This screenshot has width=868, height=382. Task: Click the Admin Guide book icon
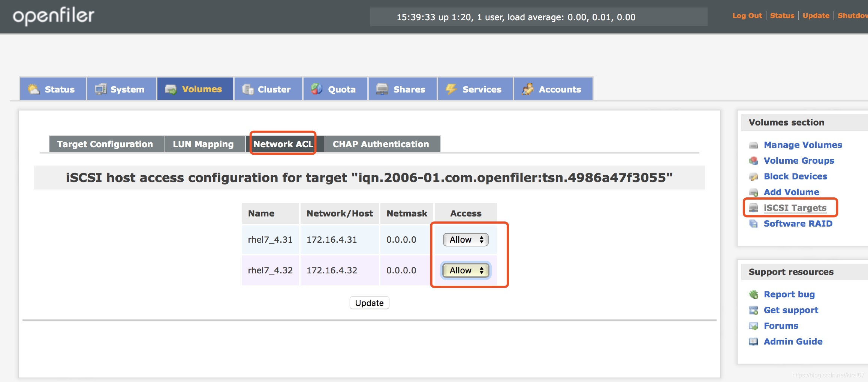tap(753, 342)
